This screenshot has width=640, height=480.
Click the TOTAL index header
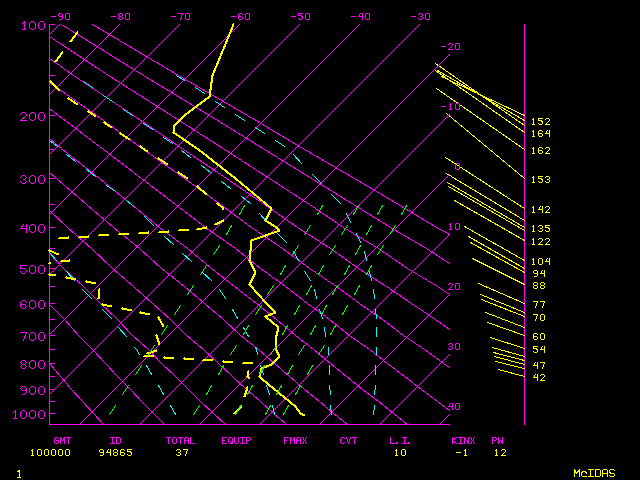point(180,440)
